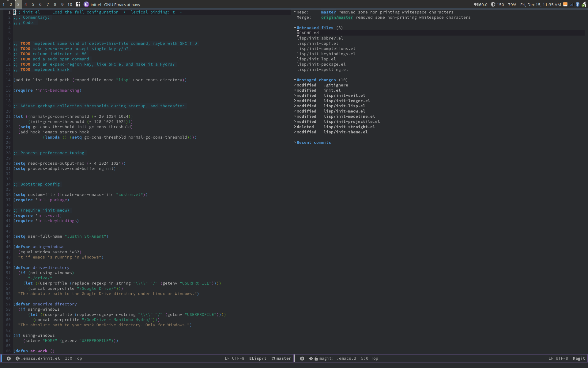Click the lock icon in magit modeline

click(316, 358)
